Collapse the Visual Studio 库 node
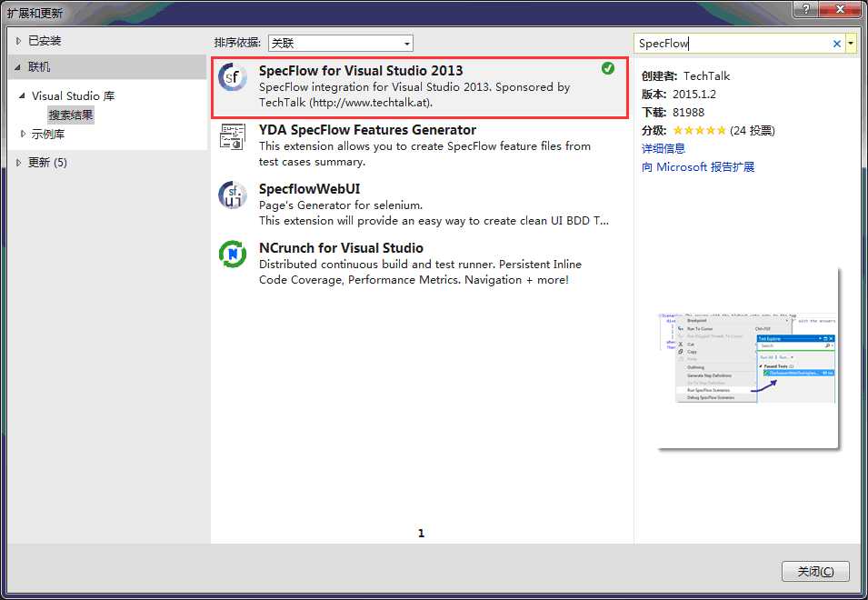The image size is (868, 600). point(22,95)
